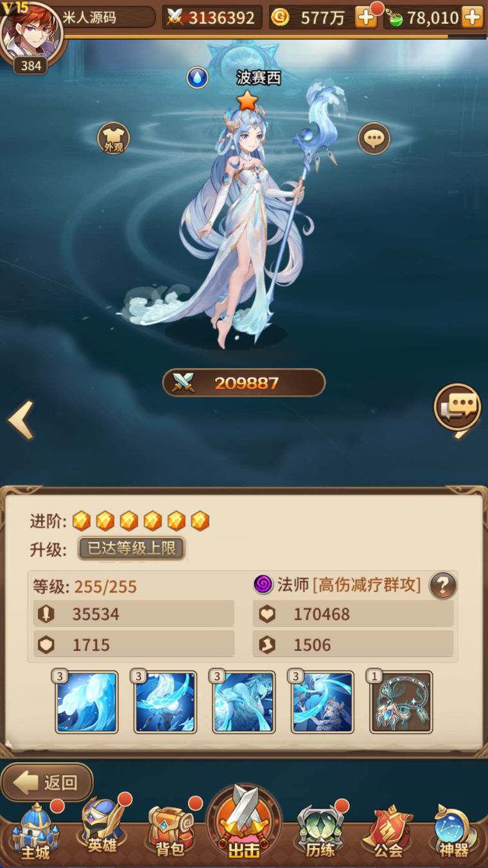Add gold with the plus button

point(366,17)
